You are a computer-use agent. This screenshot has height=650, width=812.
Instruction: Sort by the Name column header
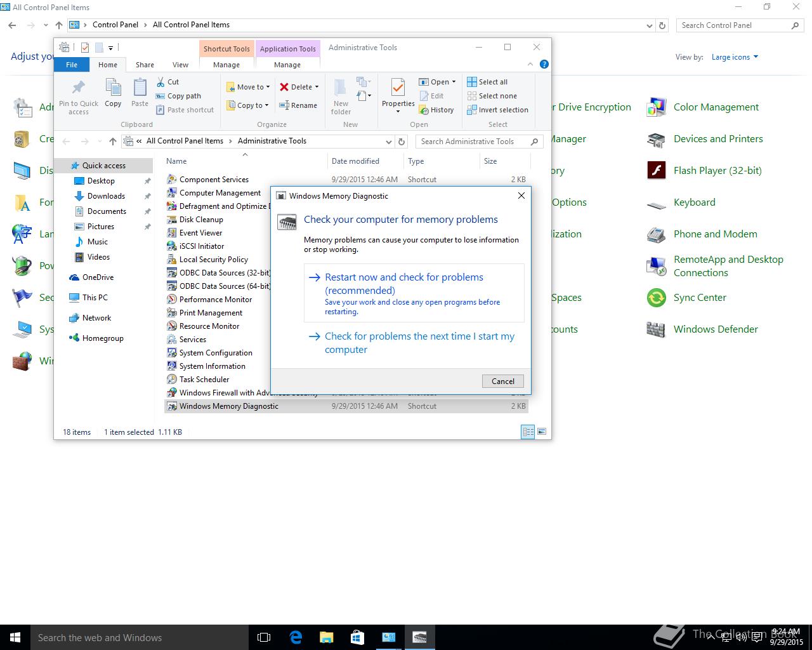click(245, 161)
